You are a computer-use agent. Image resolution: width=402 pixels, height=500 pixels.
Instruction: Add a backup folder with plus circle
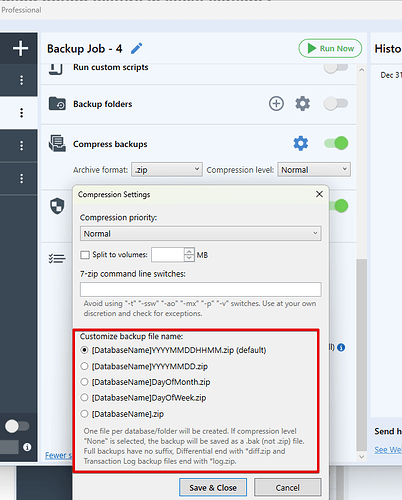coord(276,104)
